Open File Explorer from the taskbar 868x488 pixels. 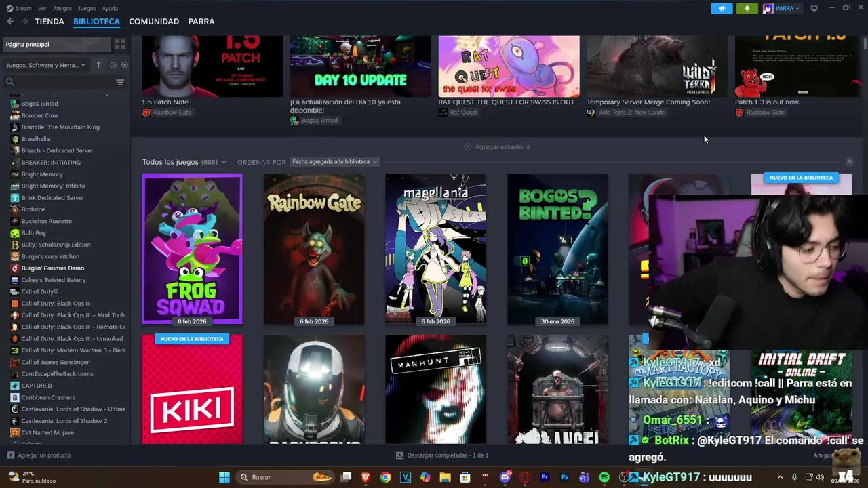point(445,477)
